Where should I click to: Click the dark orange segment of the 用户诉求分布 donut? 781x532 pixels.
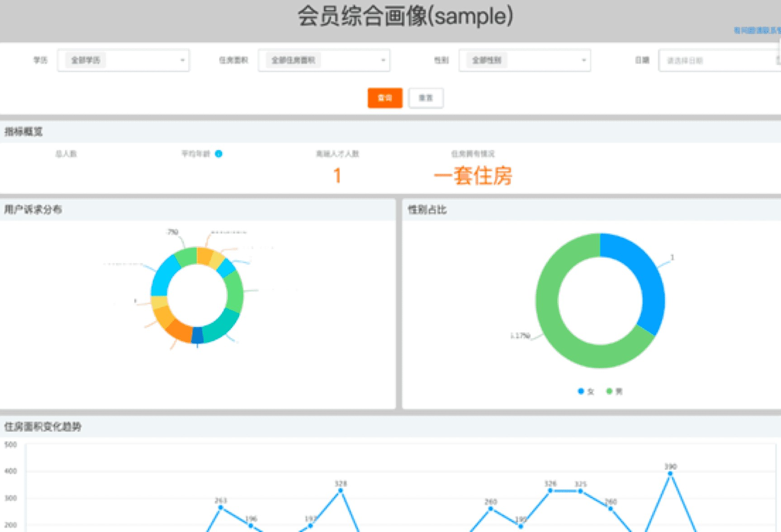click(x=180, y=332)
